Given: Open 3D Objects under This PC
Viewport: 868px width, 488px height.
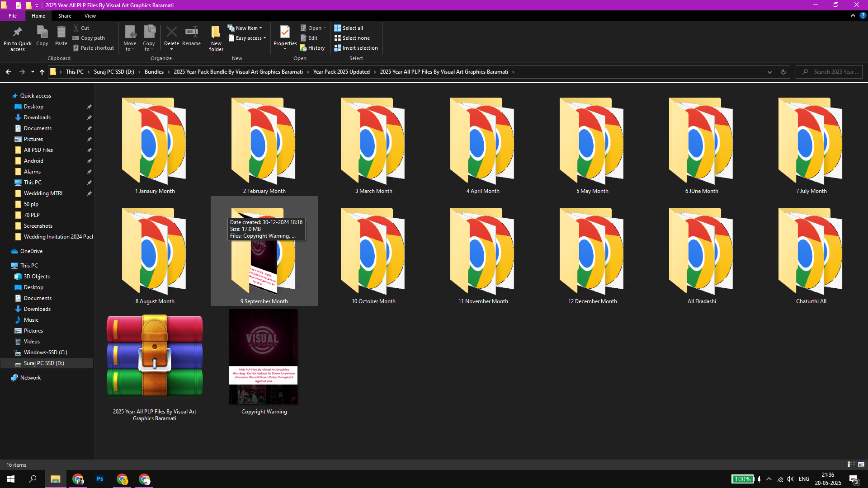Looking at the screenshot, I should [x=37, y=277].
